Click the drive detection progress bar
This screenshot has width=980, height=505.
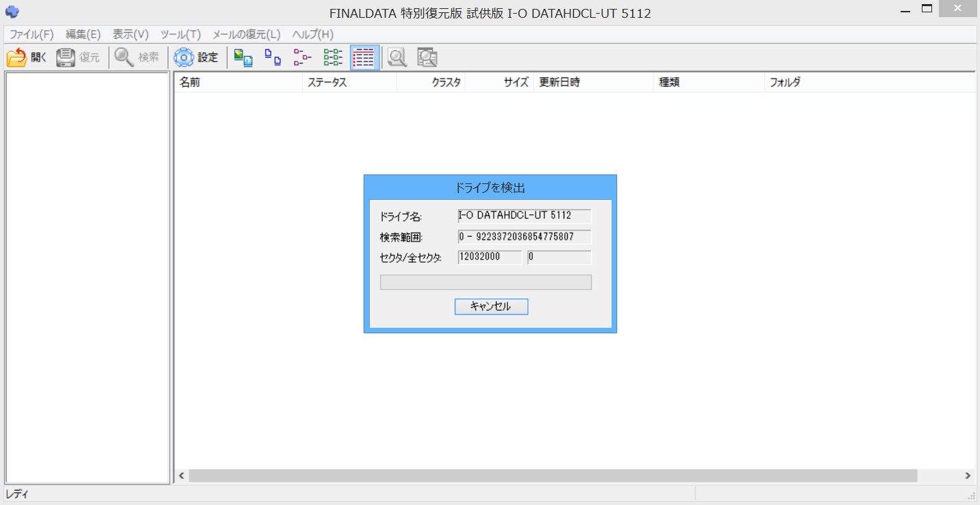coord(486,282)
